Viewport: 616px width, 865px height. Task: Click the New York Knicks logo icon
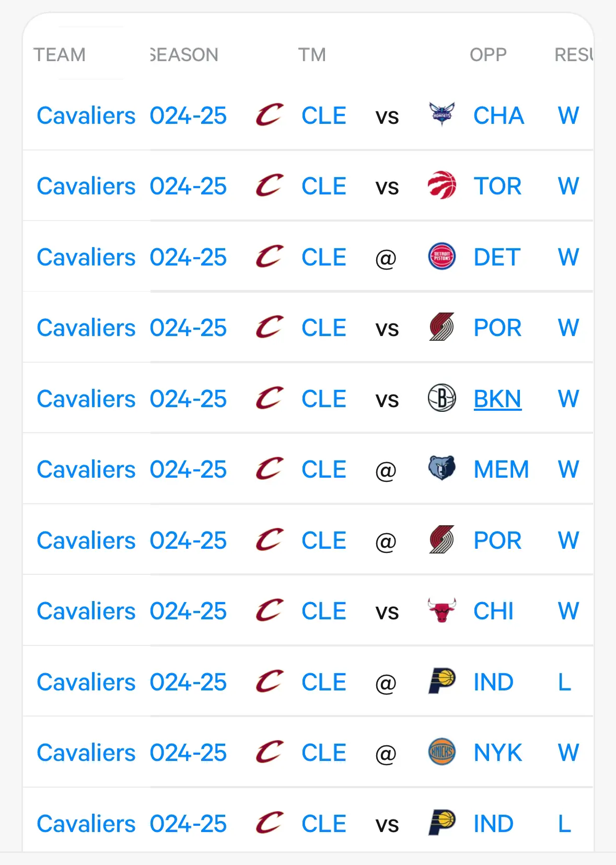441,752
